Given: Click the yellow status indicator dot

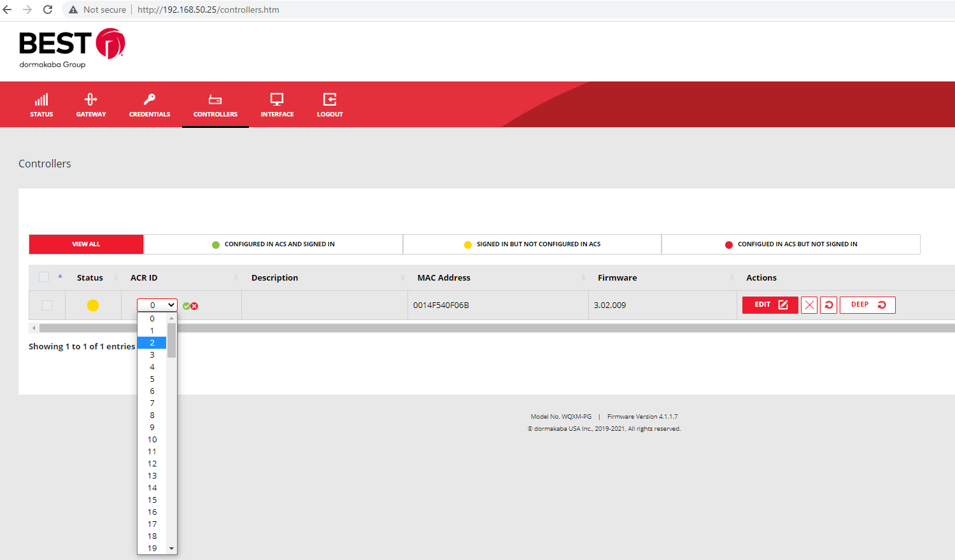Looking at the screenshot, I should (x=93, y=305).
